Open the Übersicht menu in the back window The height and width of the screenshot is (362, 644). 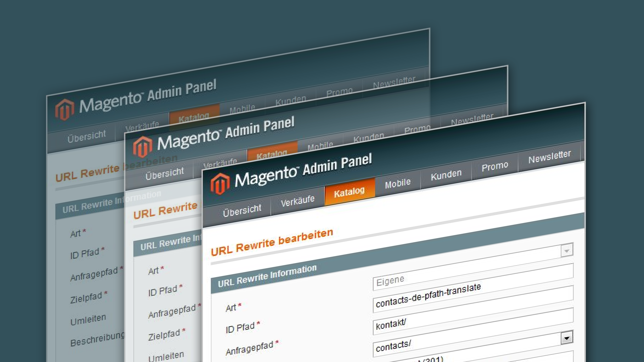tap(87, 137)
